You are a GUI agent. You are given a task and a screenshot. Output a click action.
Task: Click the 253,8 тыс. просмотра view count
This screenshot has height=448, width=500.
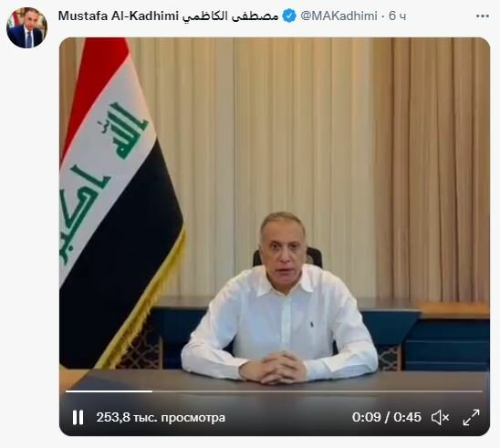pos(161,417)
